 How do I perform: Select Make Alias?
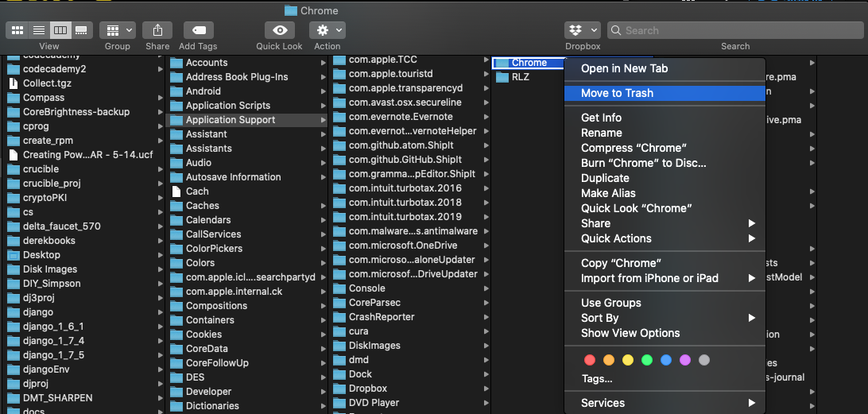coord(665,193)
